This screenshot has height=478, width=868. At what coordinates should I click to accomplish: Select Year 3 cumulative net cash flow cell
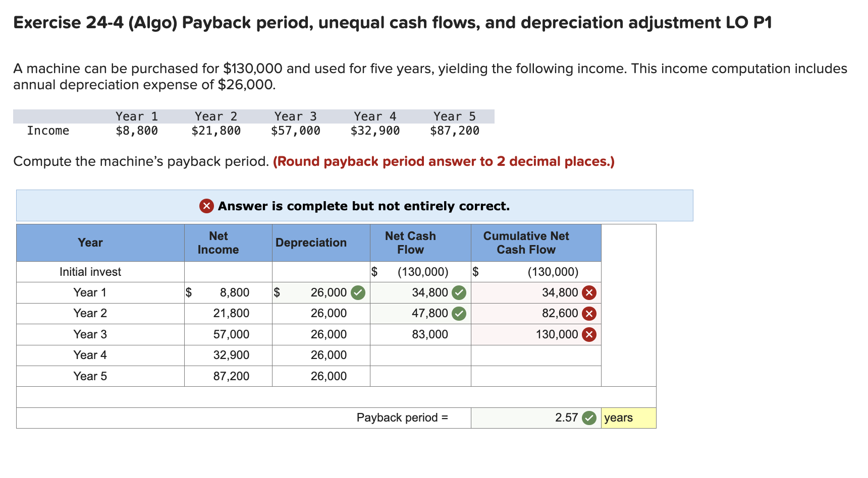(536, 334)
